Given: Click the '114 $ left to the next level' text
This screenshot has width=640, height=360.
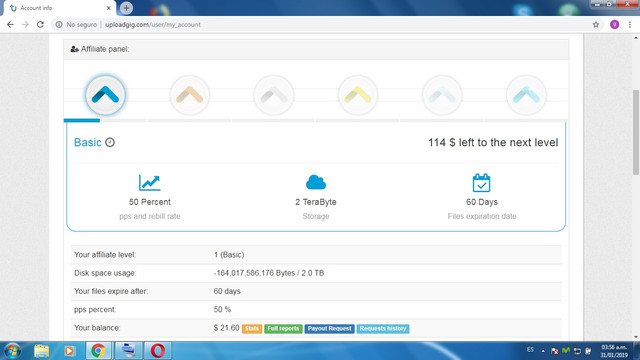Looking at the screenshot, I should point(493,142).
